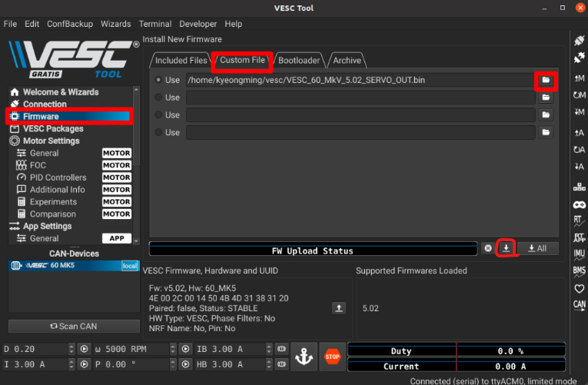The height and width of the screenshot is (385, 588).
Task: Upload firmware with the download-arrow button
Action: 507,248
